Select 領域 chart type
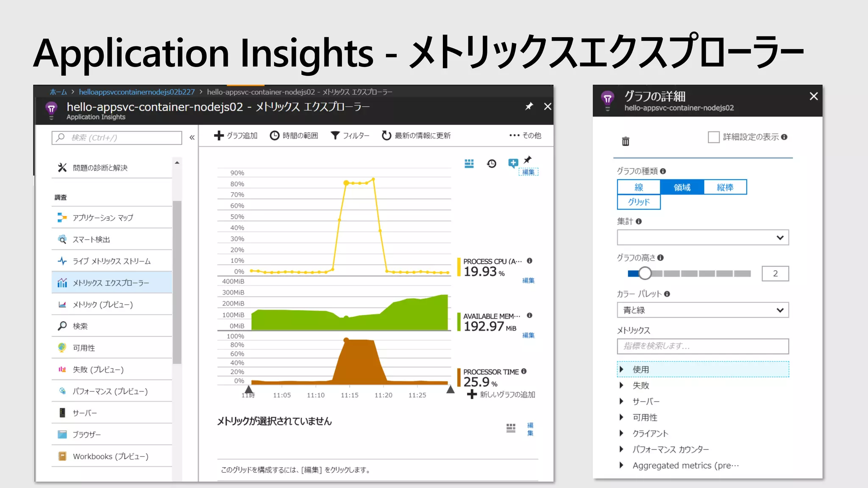 pyautogui.click(x=682, y=187)
